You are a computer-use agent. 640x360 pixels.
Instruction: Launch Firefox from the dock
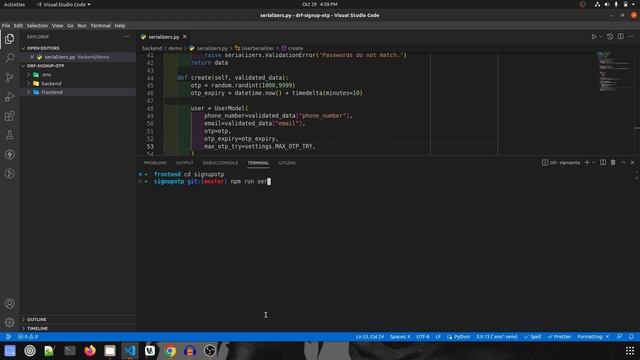(90, 351)
